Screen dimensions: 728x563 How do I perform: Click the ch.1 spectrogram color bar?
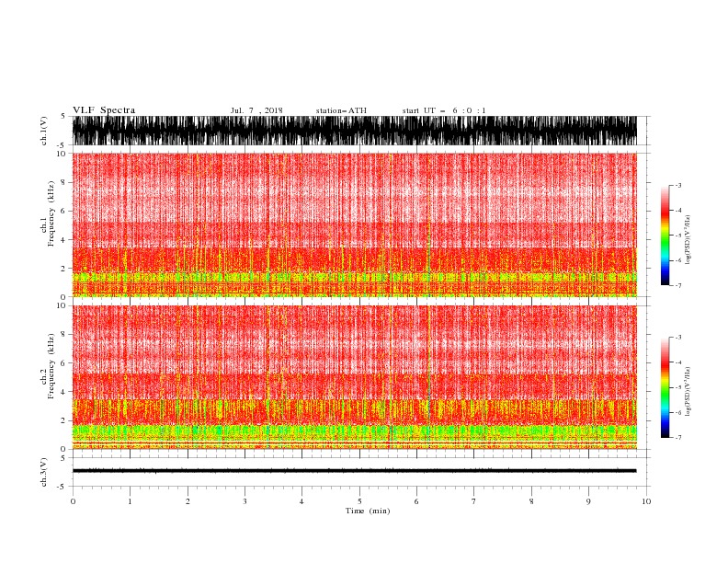665,236
